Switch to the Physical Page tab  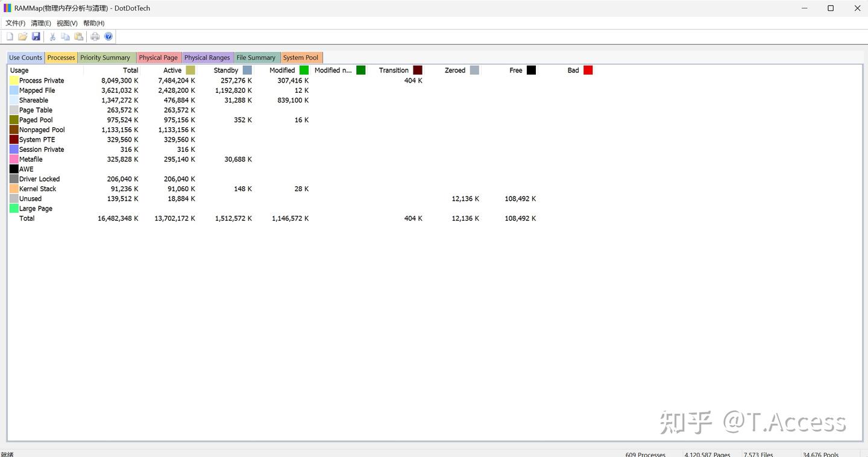[x=159, y=58]
